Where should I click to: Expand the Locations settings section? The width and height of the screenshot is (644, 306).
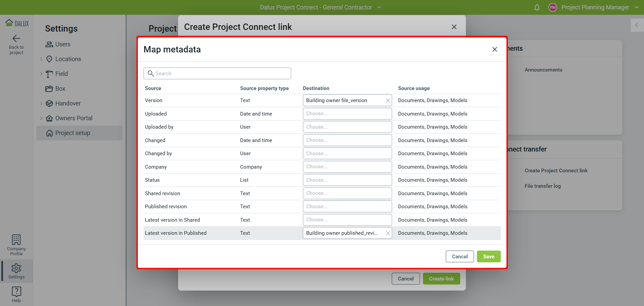tap(41, 59)
